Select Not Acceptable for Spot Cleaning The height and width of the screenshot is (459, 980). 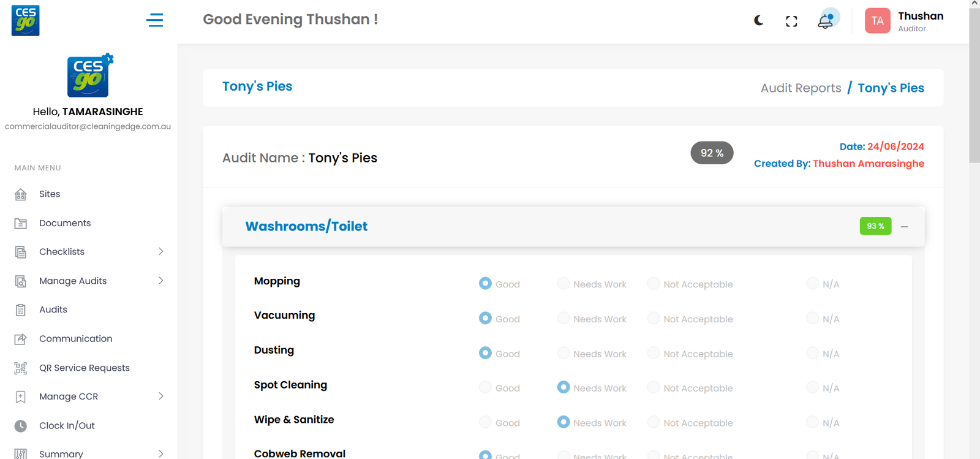point(654,387)
